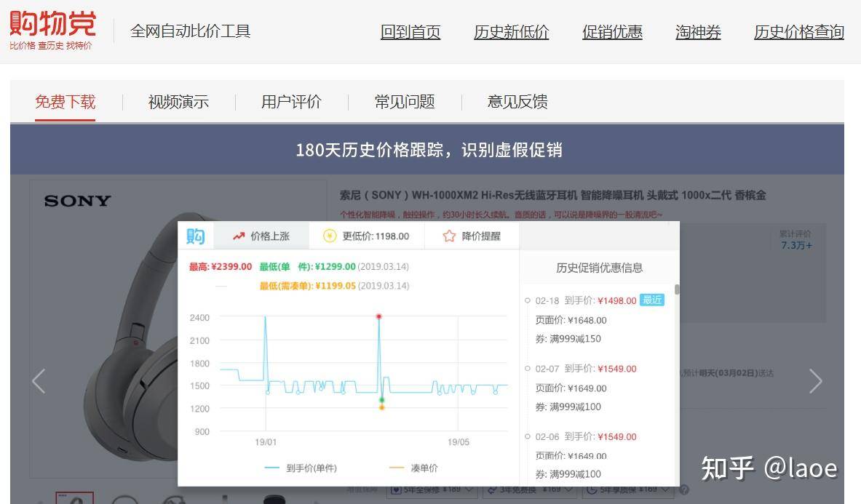Click 最低(单件): ¥1299.00 label
This screenshot has height=504, width=861.
pyautogui.click(x=307, y=266)
